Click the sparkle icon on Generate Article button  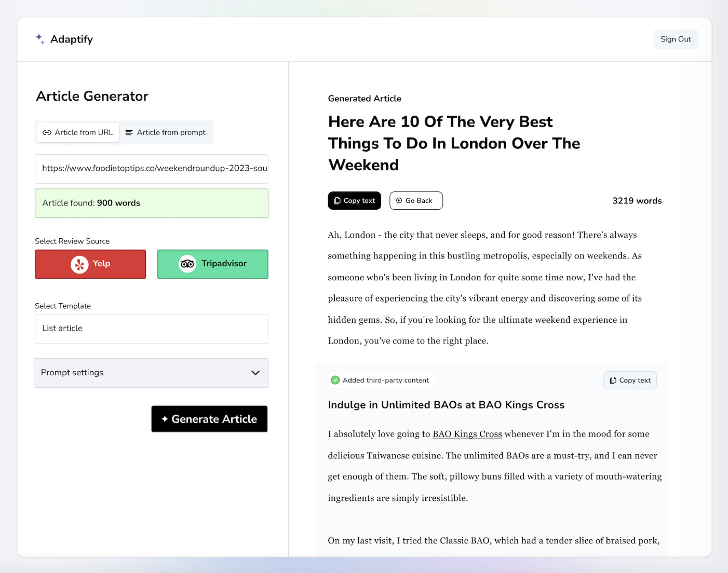click(165, 418)
